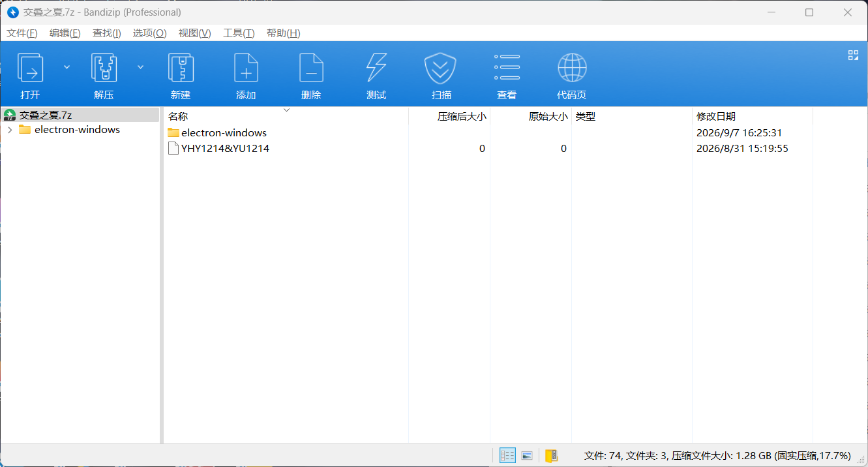Sort by the 压缩后大小 column header
The width and height of the screenshot is (868, 467).
(x=449, y=116)
